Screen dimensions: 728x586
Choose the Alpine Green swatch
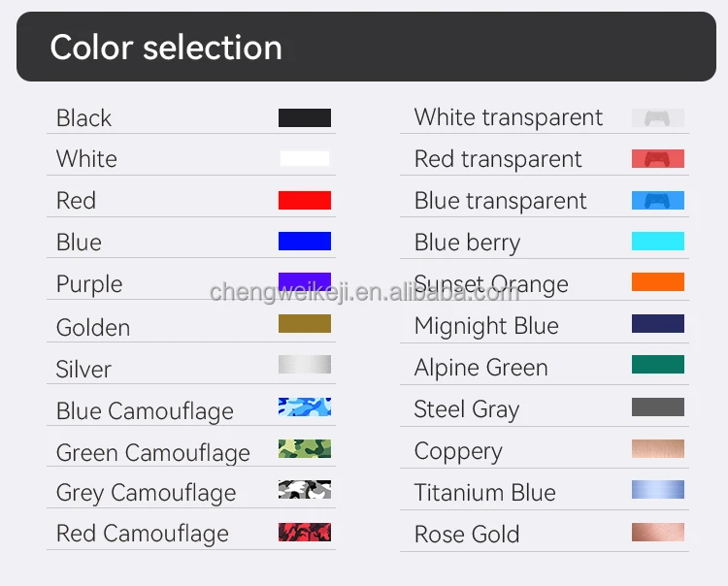click(657, 365)
